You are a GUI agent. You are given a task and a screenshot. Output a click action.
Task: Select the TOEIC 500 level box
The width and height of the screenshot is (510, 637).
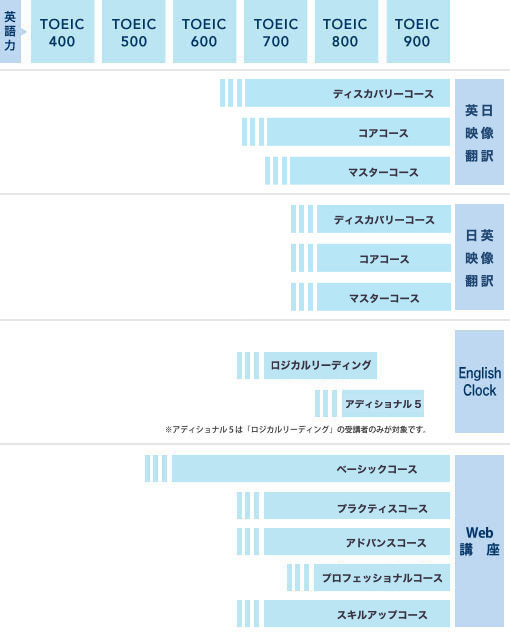coord(134,31)
